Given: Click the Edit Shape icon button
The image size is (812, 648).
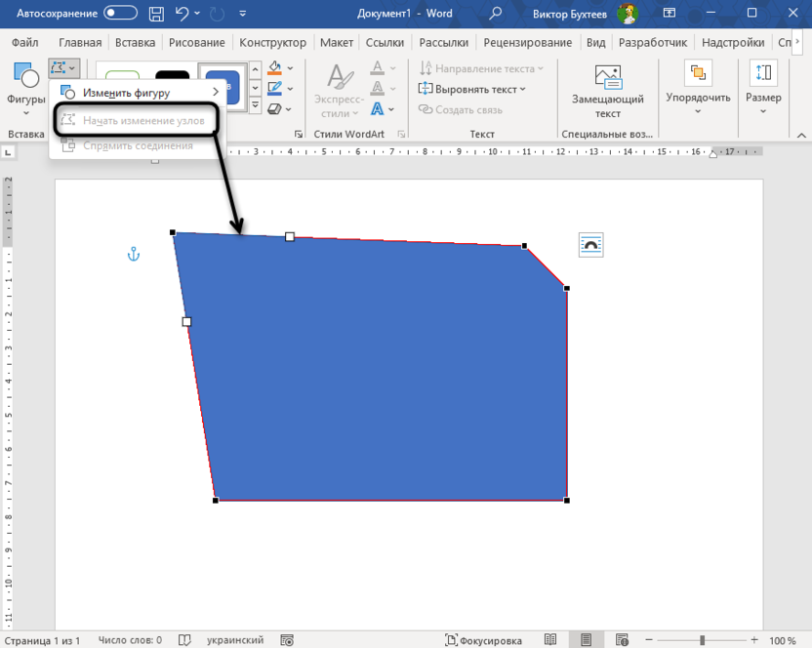Looking at the screenshot, I should click(x=62, y=70).
